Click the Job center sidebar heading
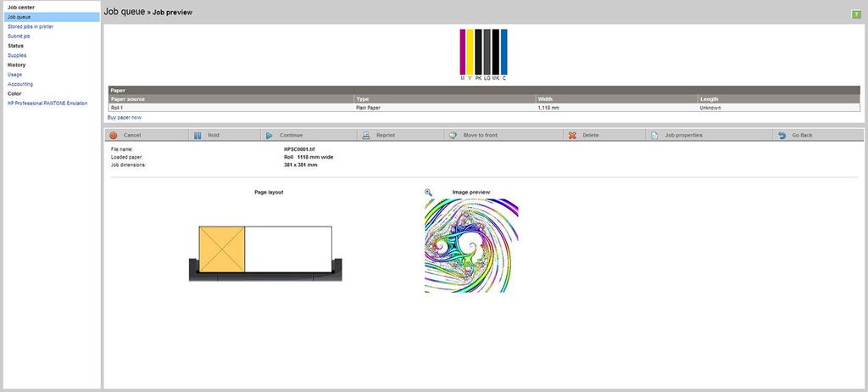The height and width of the screenshot is (392, 868). (x=21, y=8)
